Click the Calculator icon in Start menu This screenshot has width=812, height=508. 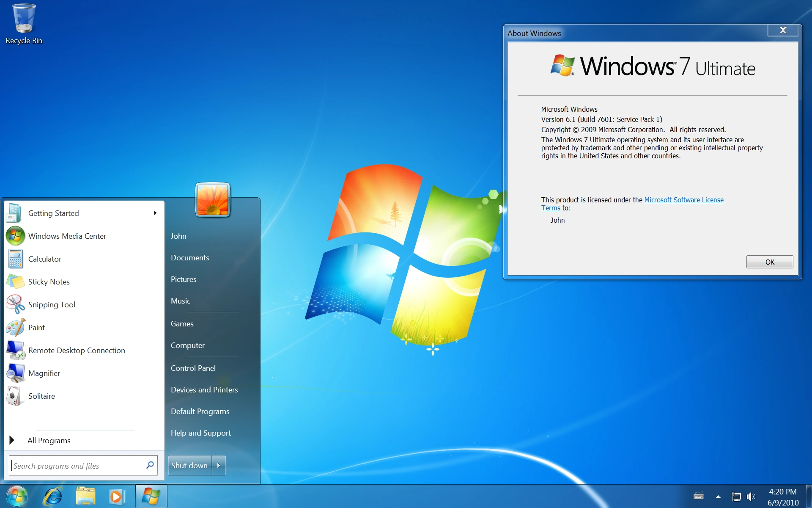click(x=15, y=259)
